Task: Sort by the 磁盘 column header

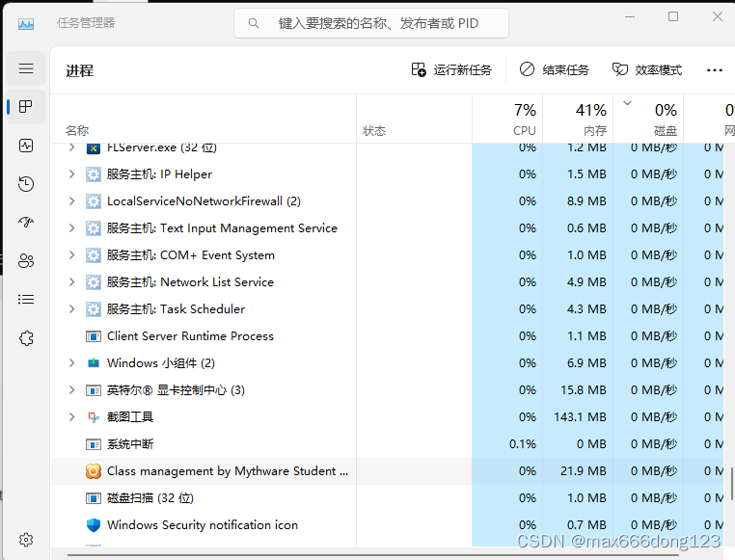Action: 648,119
